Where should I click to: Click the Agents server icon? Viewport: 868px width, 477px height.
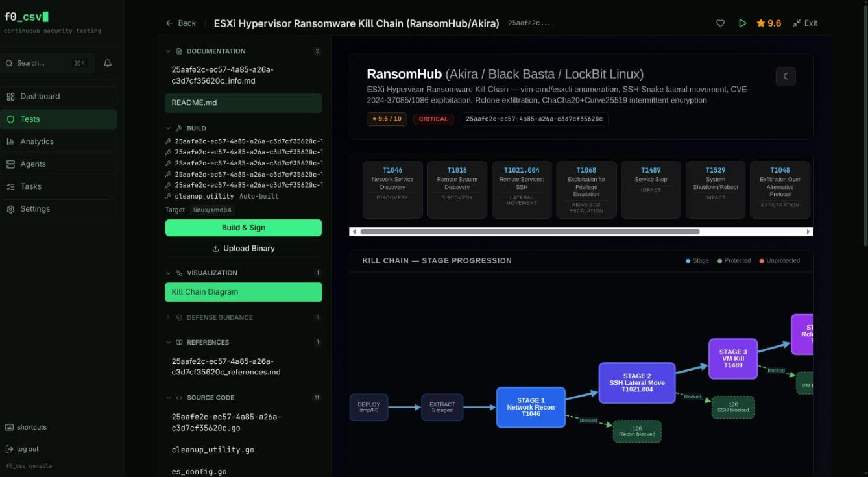point(10,164)
